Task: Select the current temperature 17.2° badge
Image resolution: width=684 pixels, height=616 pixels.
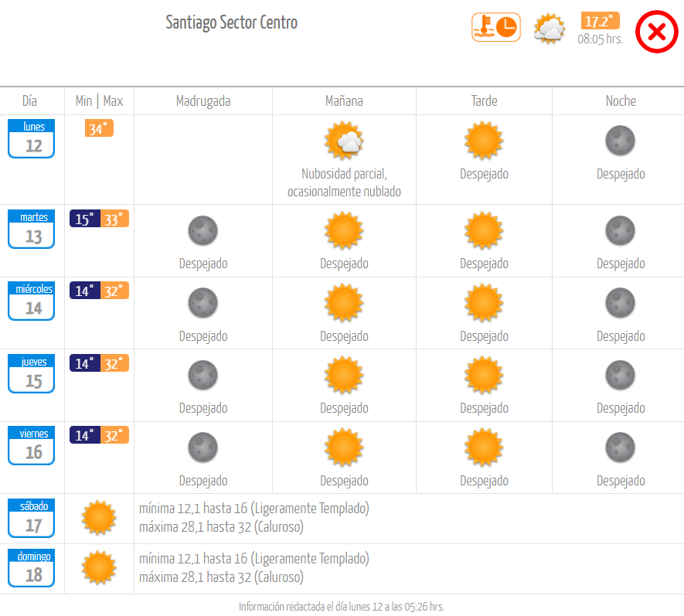Action: coord(600,21)
